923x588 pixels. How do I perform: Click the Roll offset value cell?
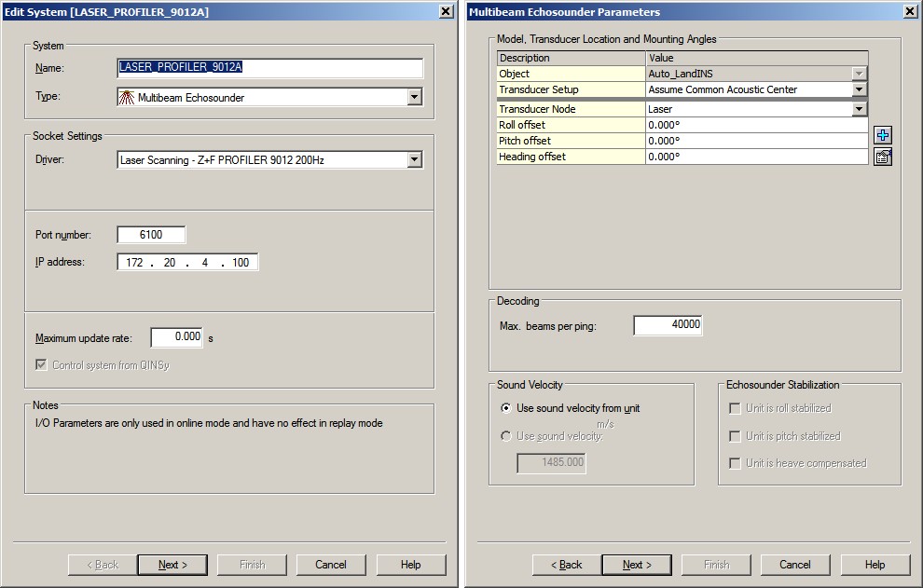(x=756, y=125)
